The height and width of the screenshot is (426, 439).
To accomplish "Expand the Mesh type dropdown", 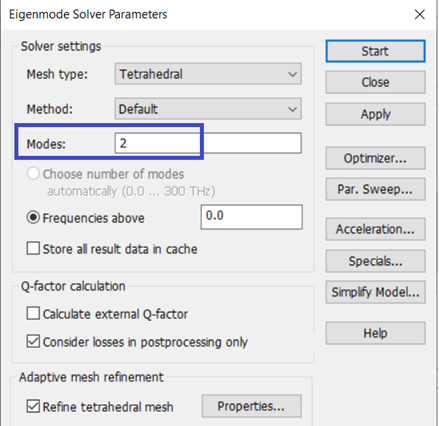I will [208, 74].
